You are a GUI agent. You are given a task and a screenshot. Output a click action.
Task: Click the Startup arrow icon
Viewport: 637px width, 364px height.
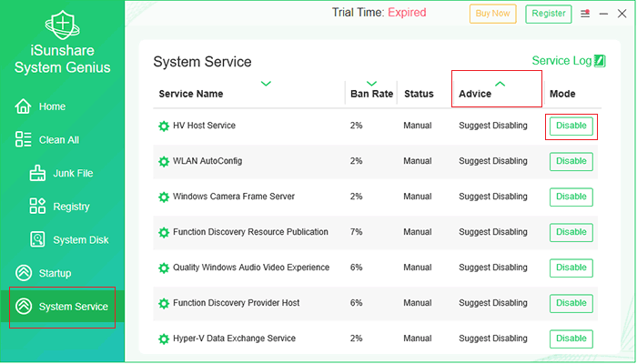coord(24,273)
